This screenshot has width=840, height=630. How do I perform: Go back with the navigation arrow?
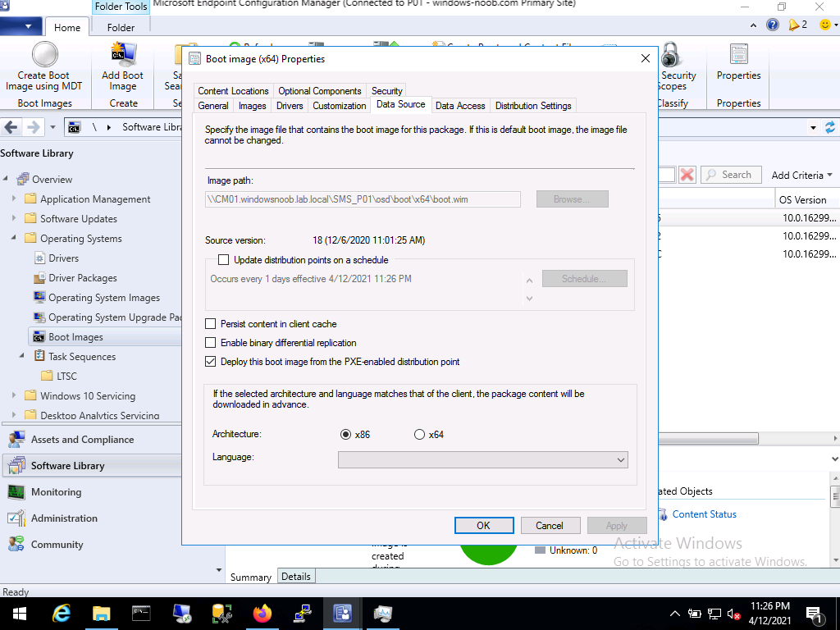[x=11, y=127]
